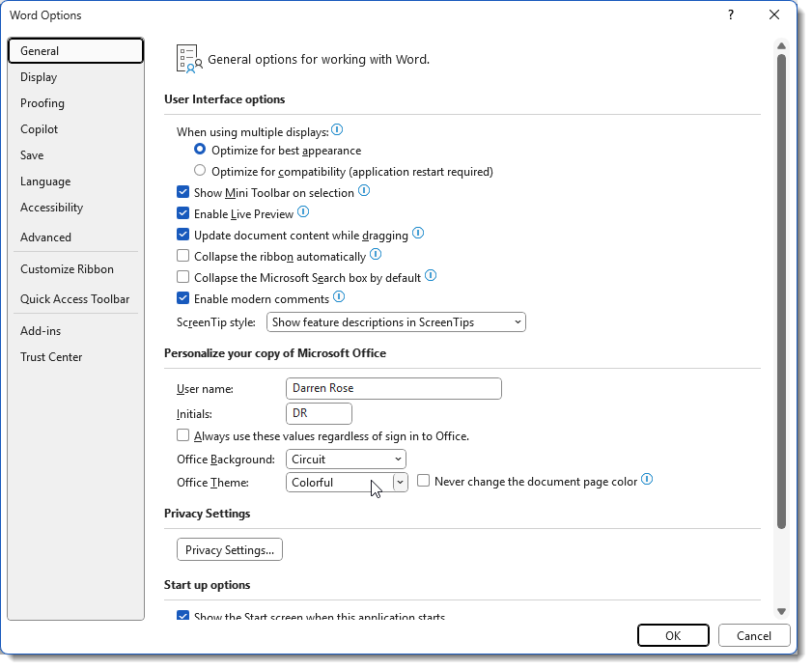Click info icon next to Show Mini Toolbar
Screen dimensions: 812x669
364,190
